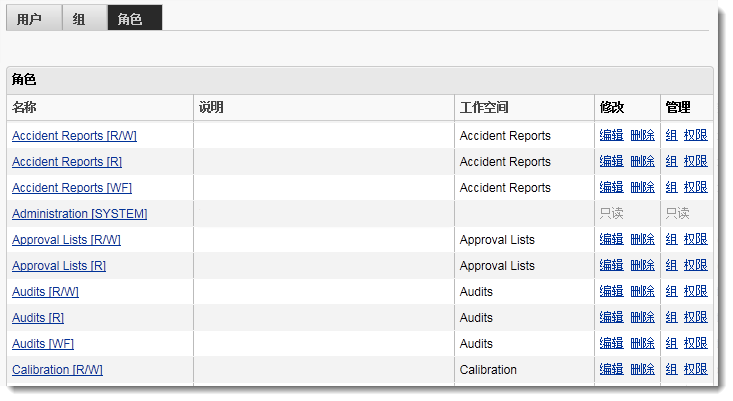Switch to the 组 tab
This screenshot has height=401, width=733.
79,19
